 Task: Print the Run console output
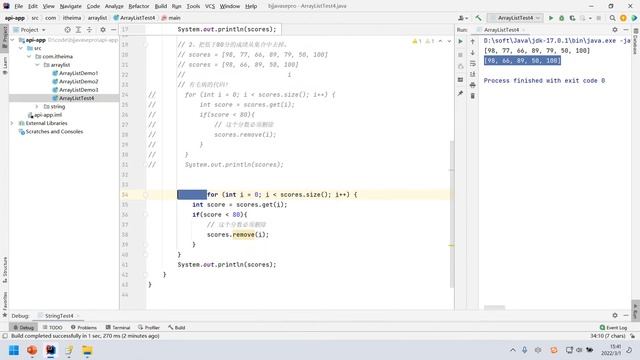pos(473,85)
